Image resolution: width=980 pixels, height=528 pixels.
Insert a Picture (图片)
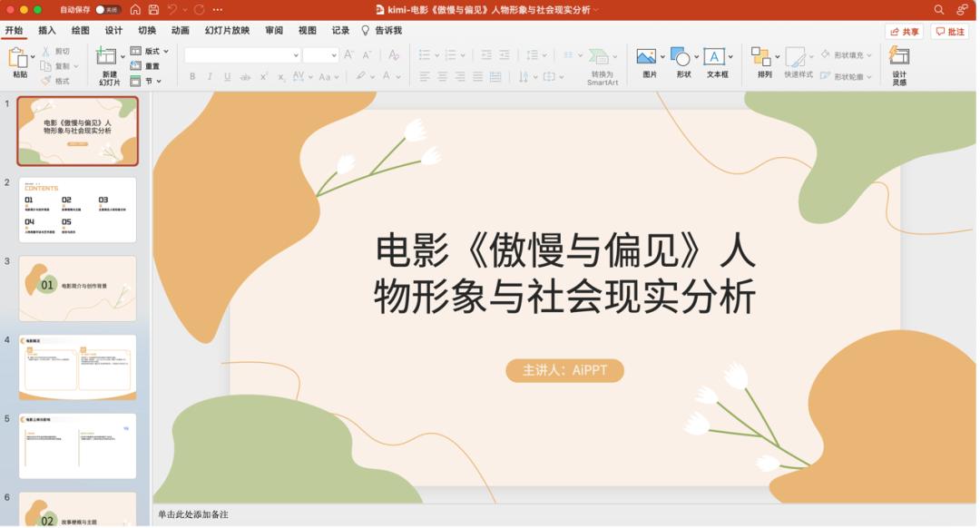coord(646,57)
